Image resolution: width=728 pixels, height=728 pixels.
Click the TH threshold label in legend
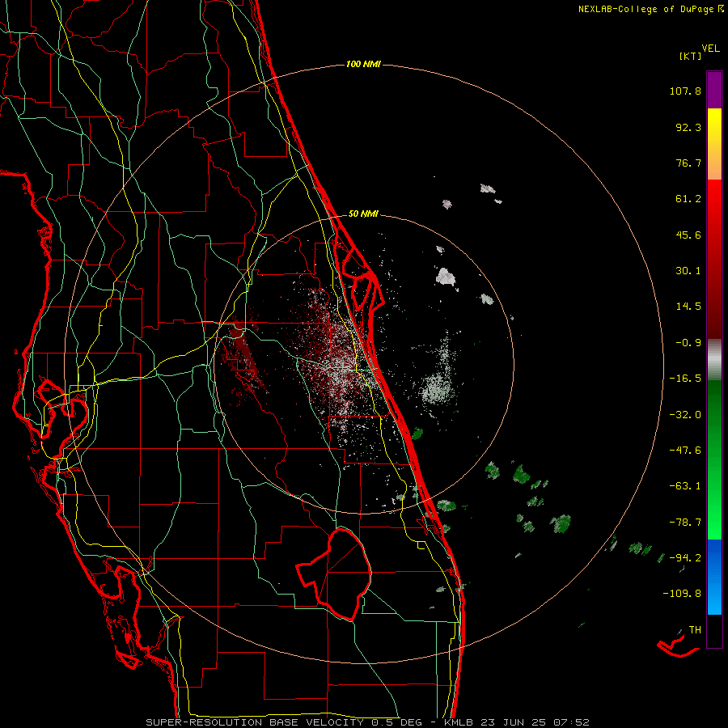pyautogui.click(x=695, y=630)
